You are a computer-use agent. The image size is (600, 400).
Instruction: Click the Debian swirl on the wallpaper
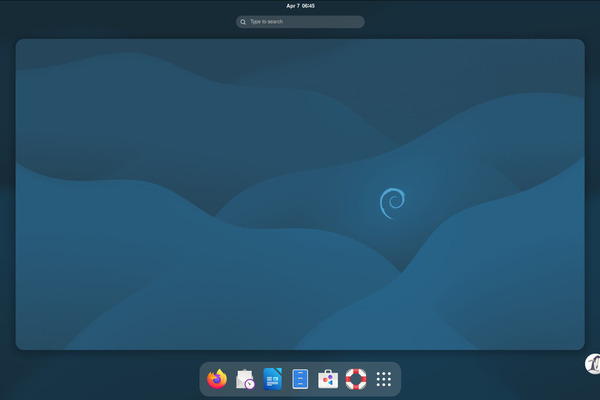[392, 203]
